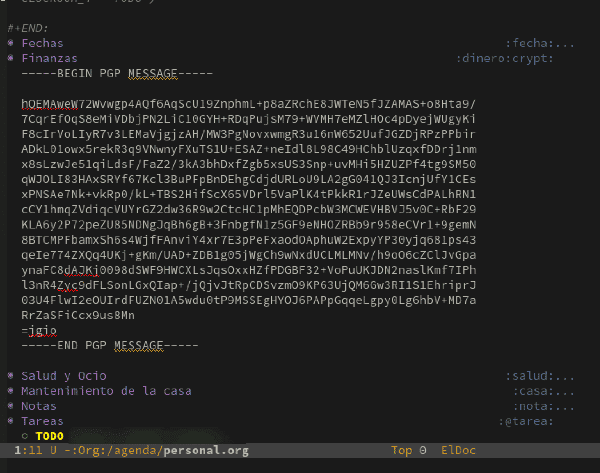This screenshot has height=473, width=600.
Task: Click the :salud: tag
Action: point(530,376)
